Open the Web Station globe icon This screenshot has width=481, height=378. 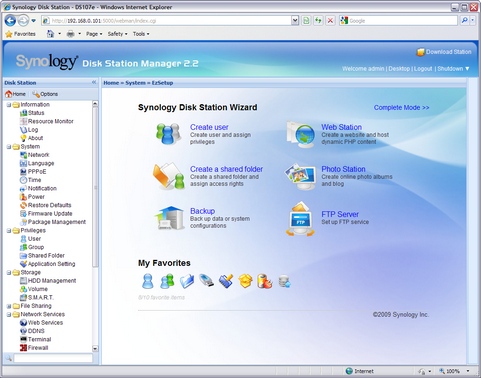pyautogui.click(x=300, y=134)
